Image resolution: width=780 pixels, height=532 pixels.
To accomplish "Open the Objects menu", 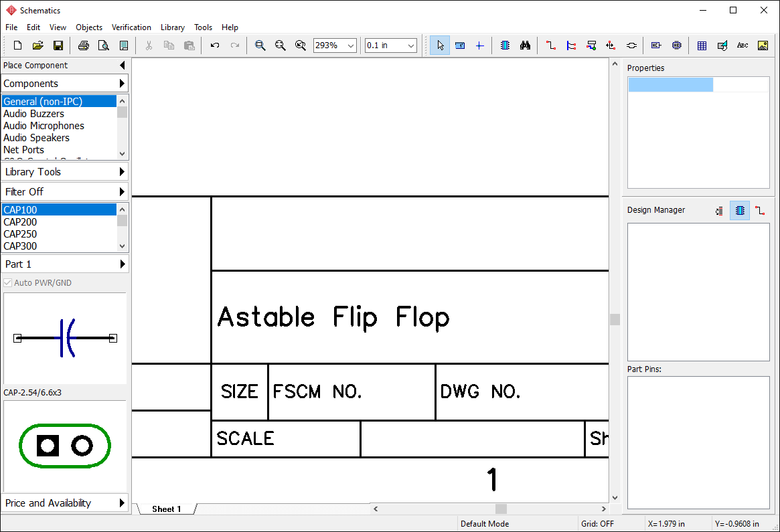I will (x=89, y=27).
